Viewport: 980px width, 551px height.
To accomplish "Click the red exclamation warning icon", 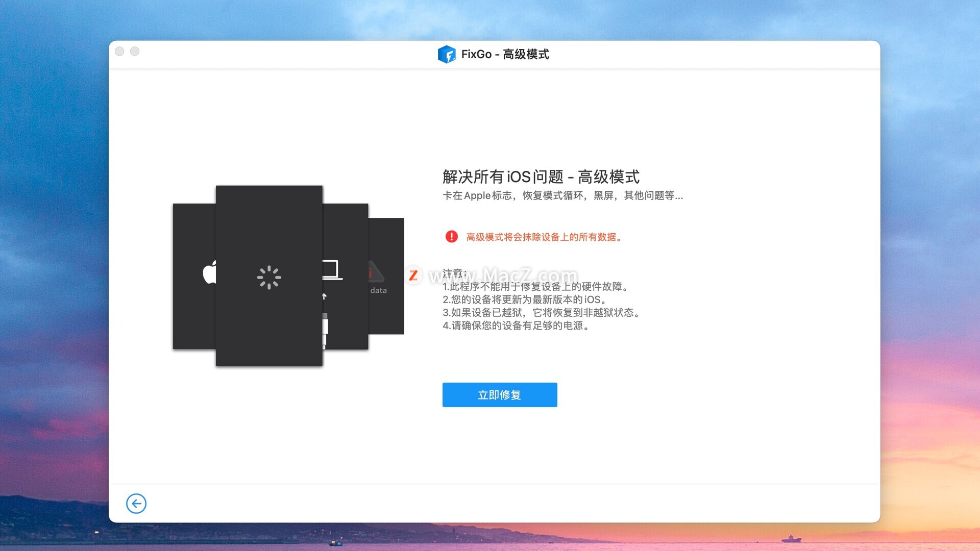I will [451, 237].
